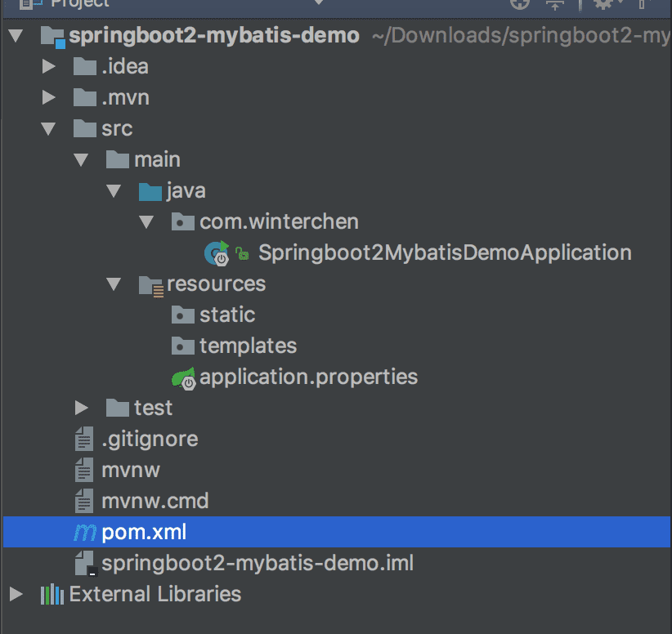Click the Springboot2MybatisDemoApplication class icon
The width and height of the screenshot is (672, 634).
point(217,253)
